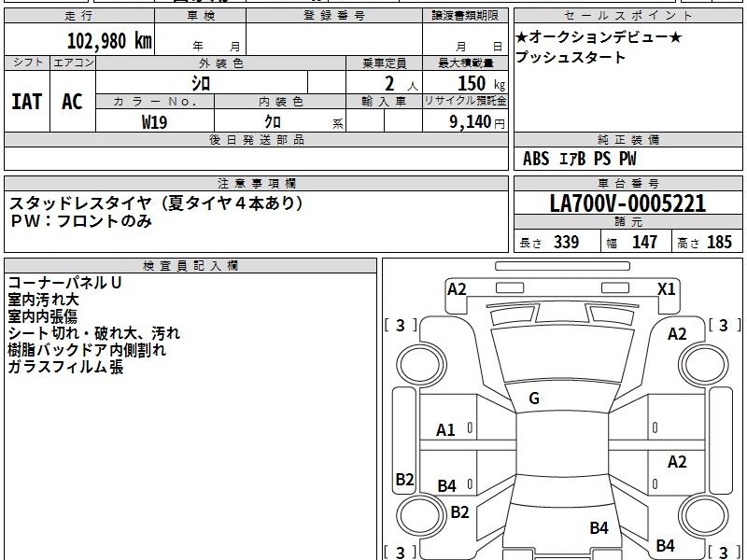Select the interior color クロ
The height and width of the screenshot is (560, 747).
[273, 122]
